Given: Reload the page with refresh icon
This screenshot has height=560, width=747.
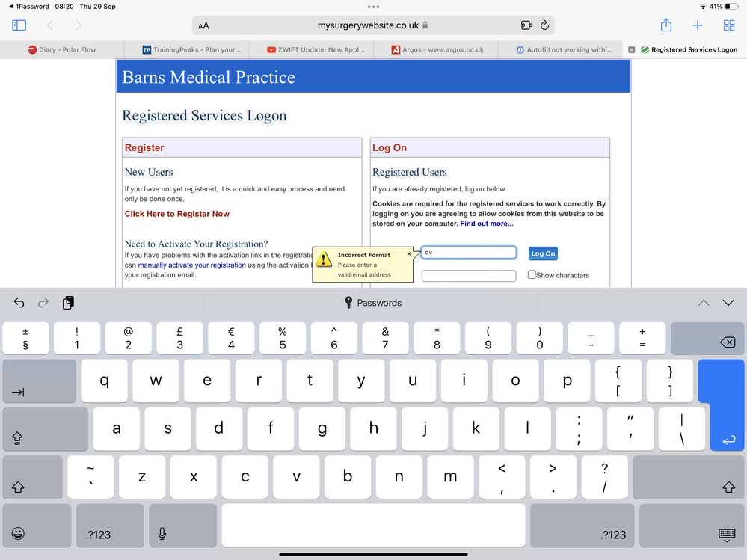Looking at the screenshot, I should pos(545,25).
